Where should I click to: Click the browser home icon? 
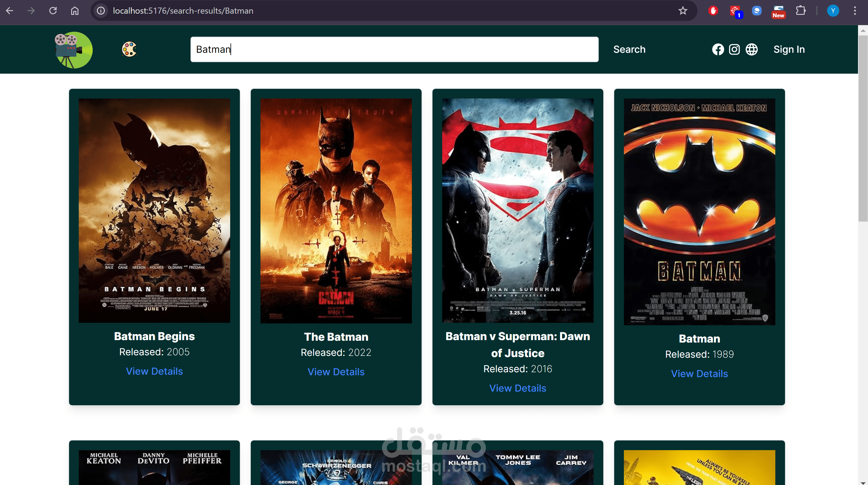click(x=75, y=10)
